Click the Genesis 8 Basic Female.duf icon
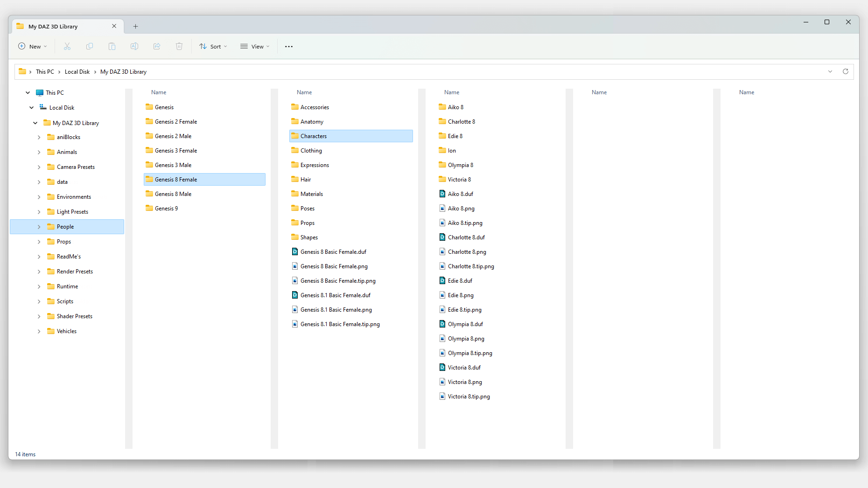 [x=295, y=251]
